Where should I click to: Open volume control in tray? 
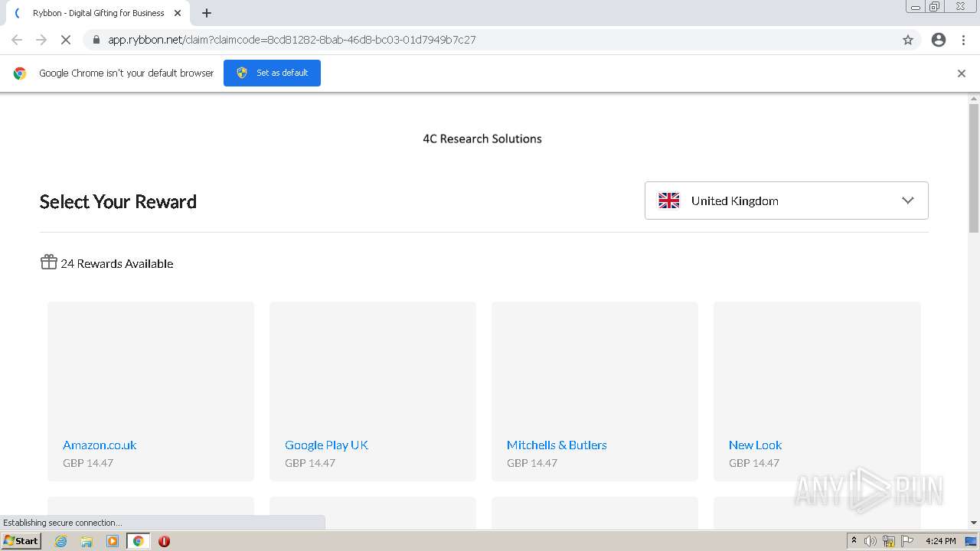[x=871, y=541]
